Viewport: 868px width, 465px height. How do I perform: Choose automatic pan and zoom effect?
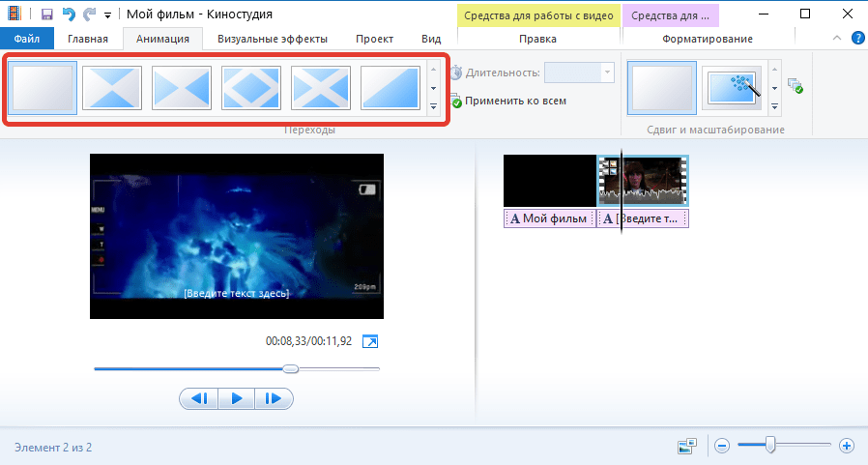732,88
